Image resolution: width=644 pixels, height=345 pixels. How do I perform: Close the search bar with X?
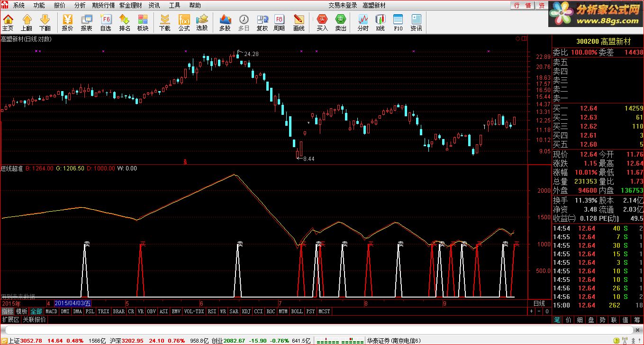[638, 330]
